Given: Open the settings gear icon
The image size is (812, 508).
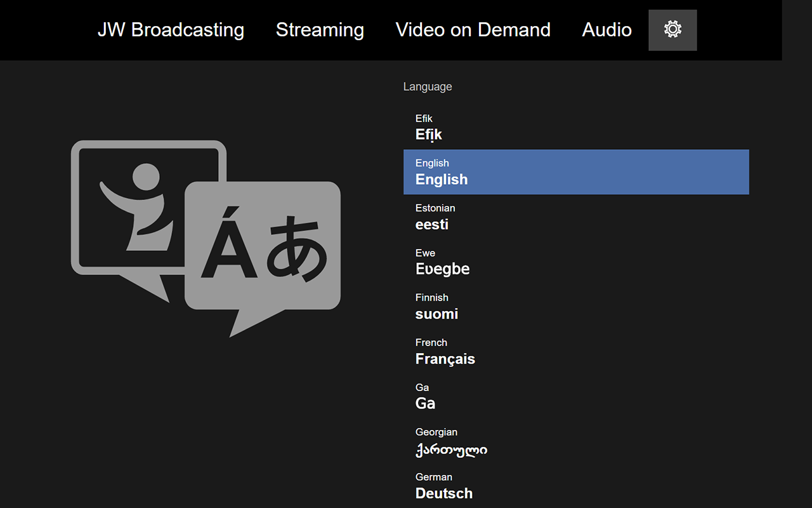Looking at the screenshot, I should [672, 30].
